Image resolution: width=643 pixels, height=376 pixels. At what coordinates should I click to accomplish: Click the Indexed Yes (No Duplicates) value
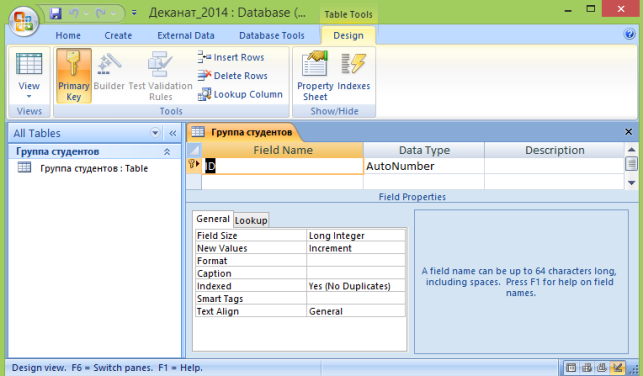356,286
